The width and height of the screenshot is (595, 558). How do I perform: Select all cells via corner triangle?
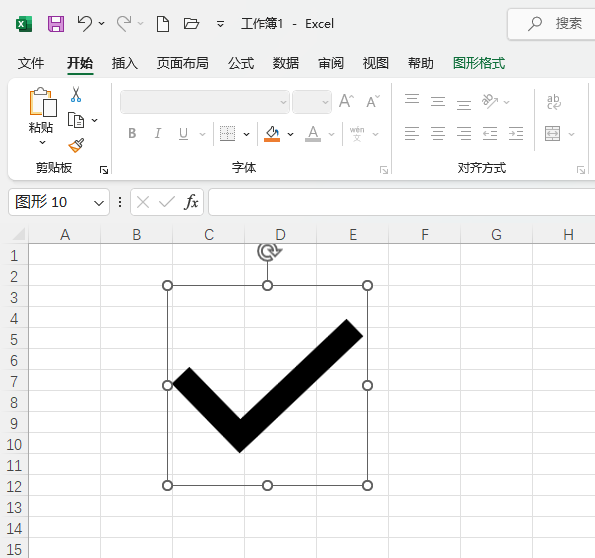(x=19, y=234)
